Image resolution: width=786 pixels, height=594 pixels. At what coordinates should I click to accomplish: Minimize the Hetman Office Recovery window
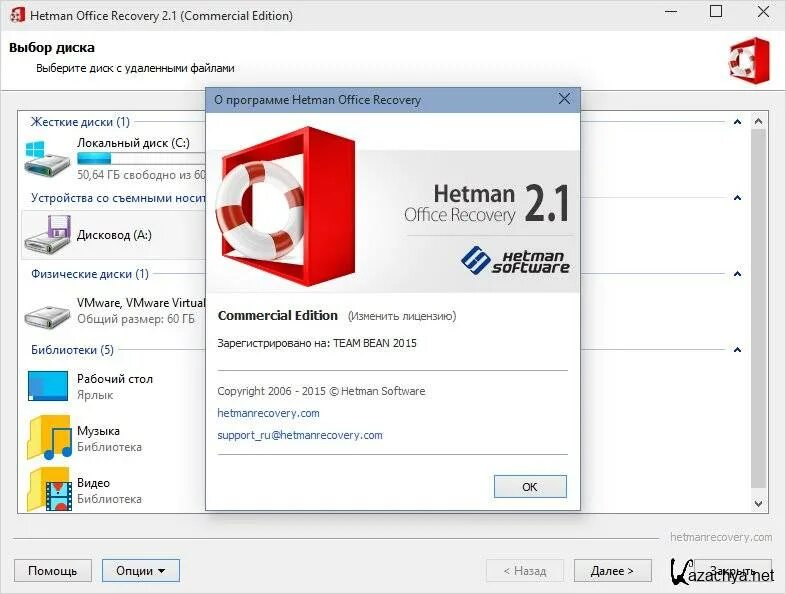671,12
